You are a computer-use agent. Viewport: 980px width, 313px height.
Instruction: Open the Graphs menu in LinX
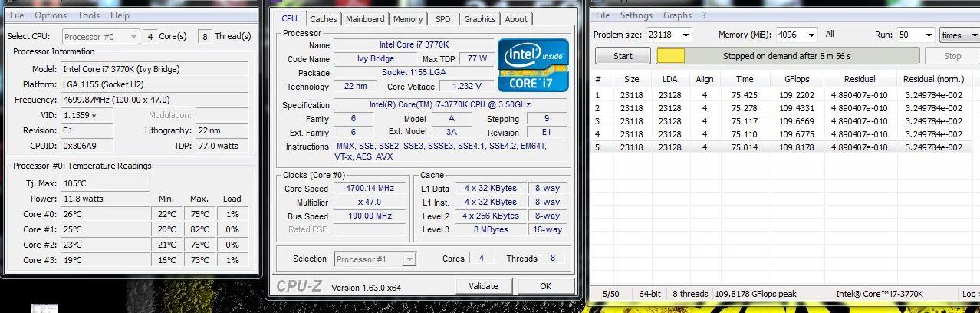[678, 15]
